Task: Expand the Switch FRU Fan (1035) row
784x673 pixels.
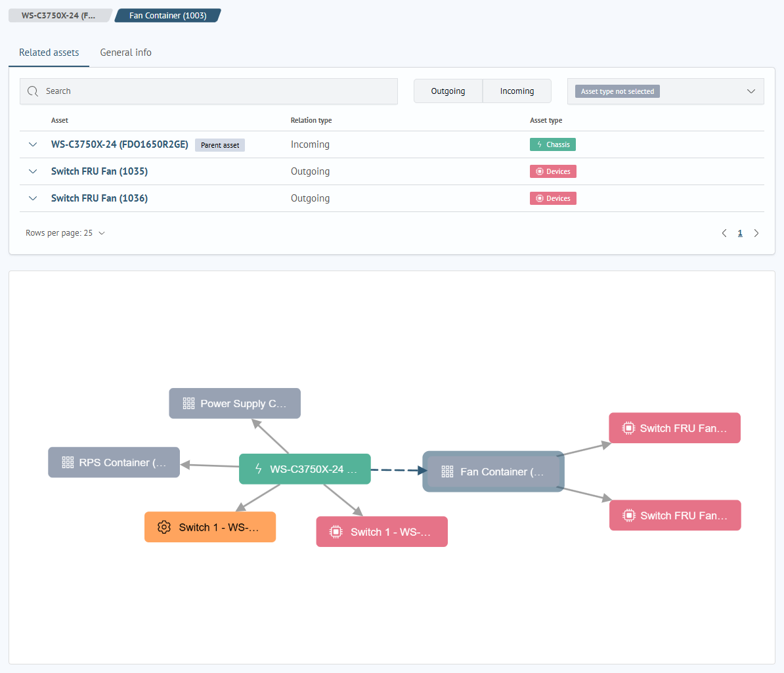Action: click(33, 171)
